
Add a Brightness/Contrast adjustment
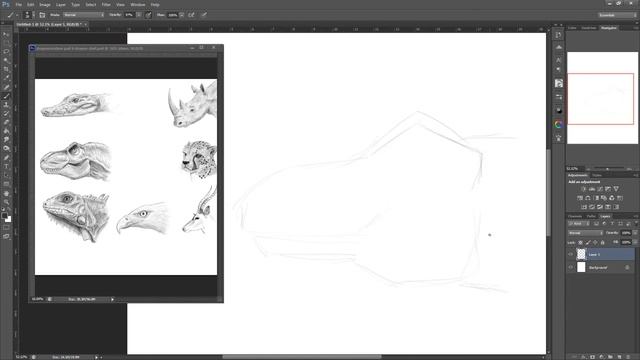pos(583,189)
